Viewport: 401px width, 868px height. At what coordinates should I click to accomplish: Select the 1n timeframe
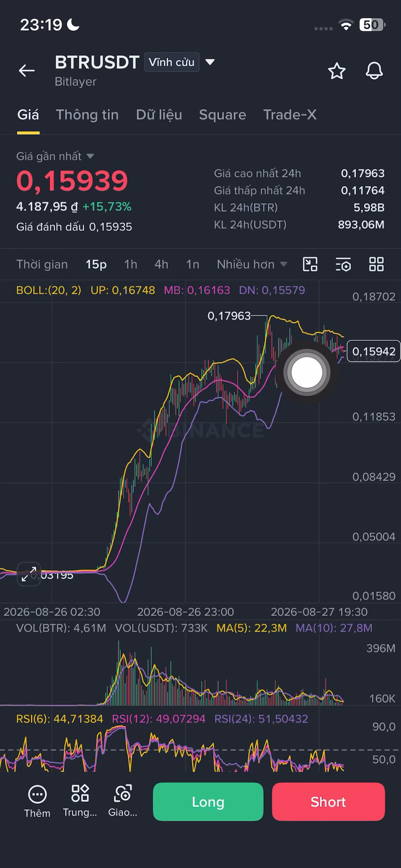point(193,264)
